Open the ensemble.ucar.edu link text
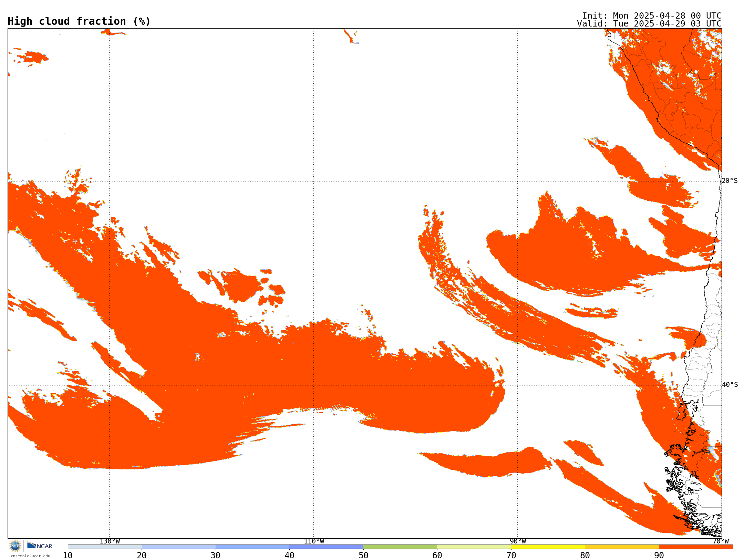 pos(31,556)
